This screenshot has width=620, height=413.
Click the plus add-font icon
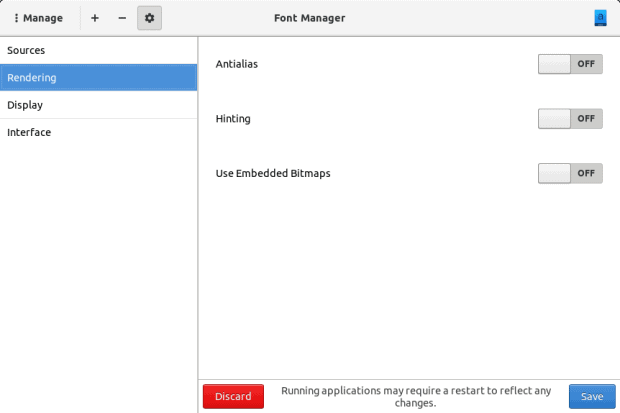coord(95,18)
